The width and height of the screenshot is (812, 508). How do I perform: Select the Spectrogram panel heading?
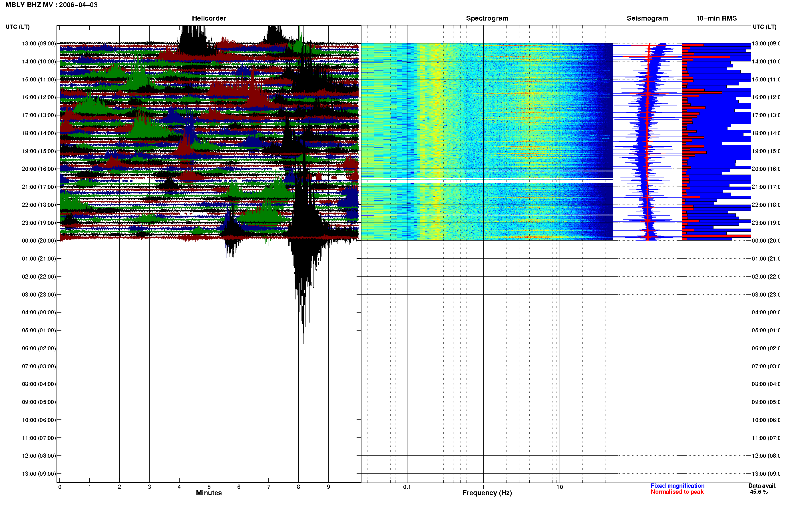coord(487,19)
